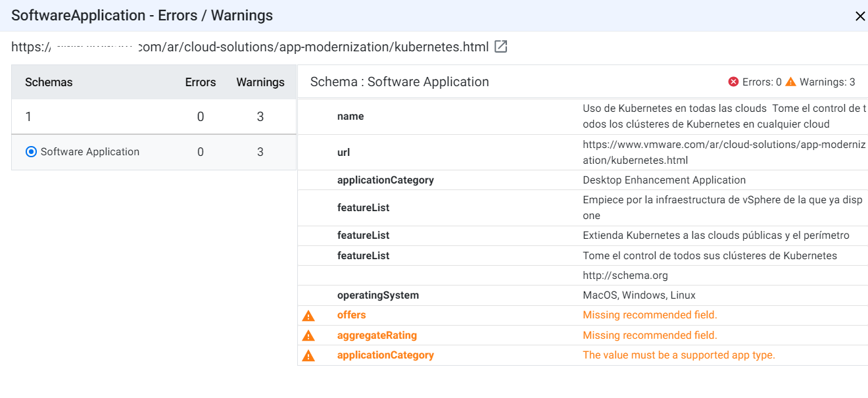Screen dimensions: 868x398
Task: Click the warning icon beside aggregateRating
Action: pyautogui.click(x=308, y=336)
